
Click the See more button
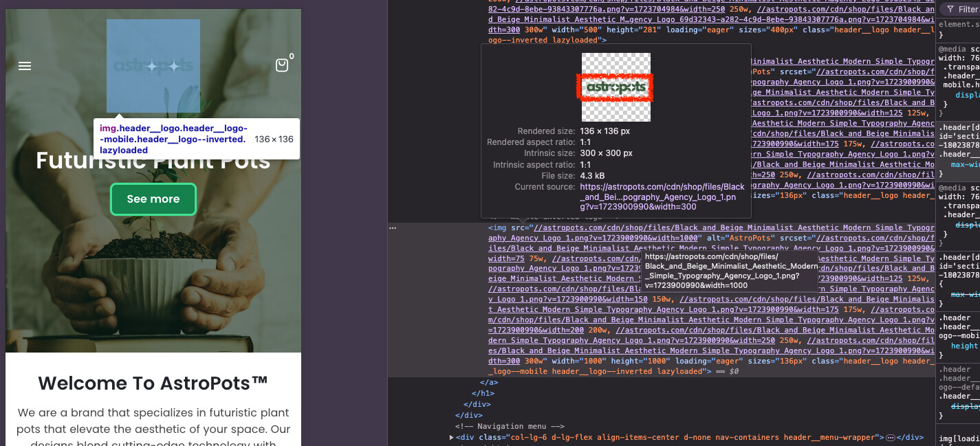(153, 199)
